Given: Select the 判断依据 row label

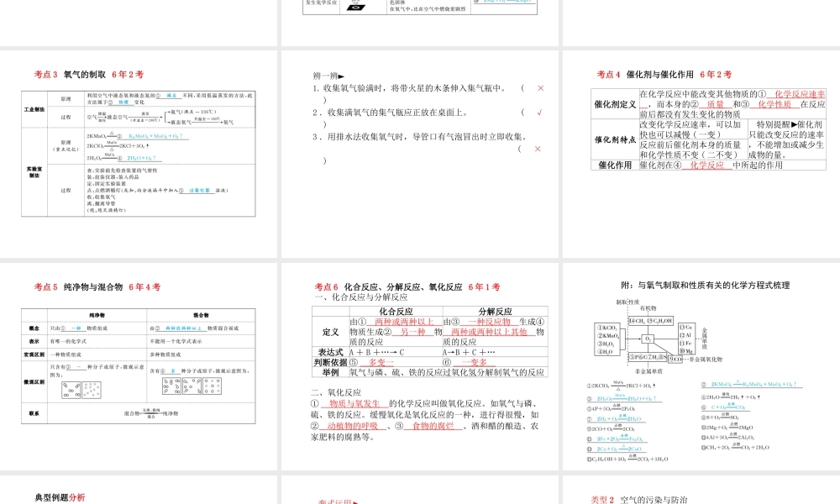Looking at the screenshot, I should point(330,362).
